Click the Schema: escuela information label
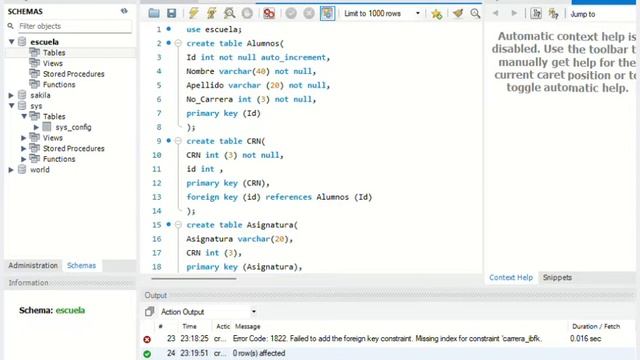Screen dimensions: 640x360 pos(52,310)
